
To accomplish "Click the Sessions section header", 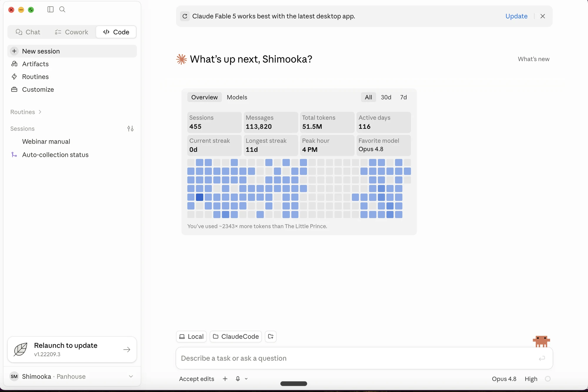I will click(x=22, y=129).
